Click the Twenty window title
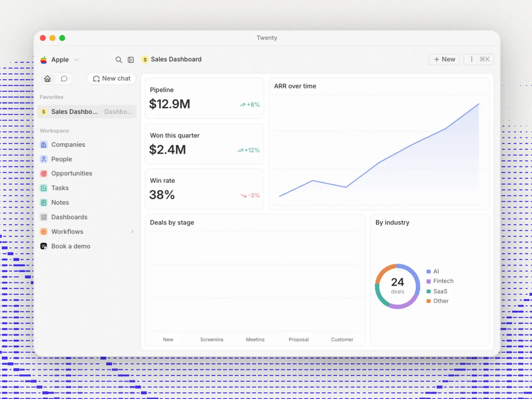This screenshot has height=399, width=532. [267, 38]
